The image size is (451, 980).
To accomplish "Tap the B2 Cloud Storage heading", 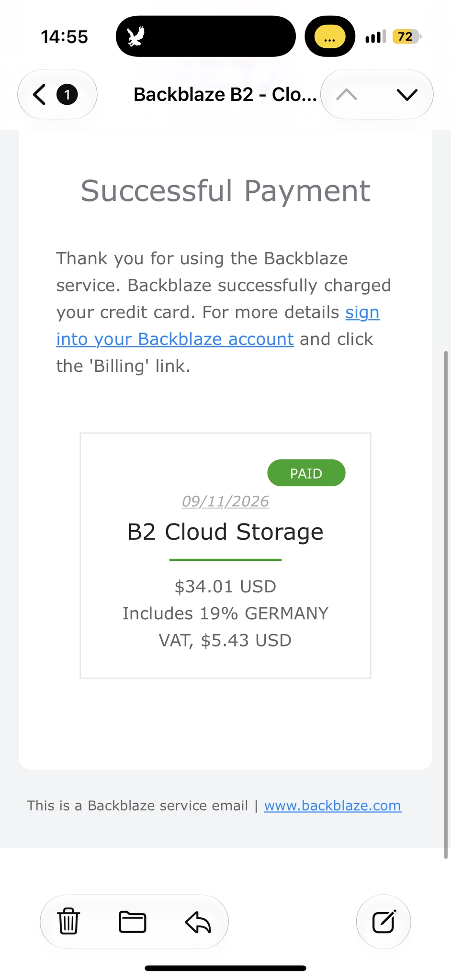I will click(x=225, y=532).
